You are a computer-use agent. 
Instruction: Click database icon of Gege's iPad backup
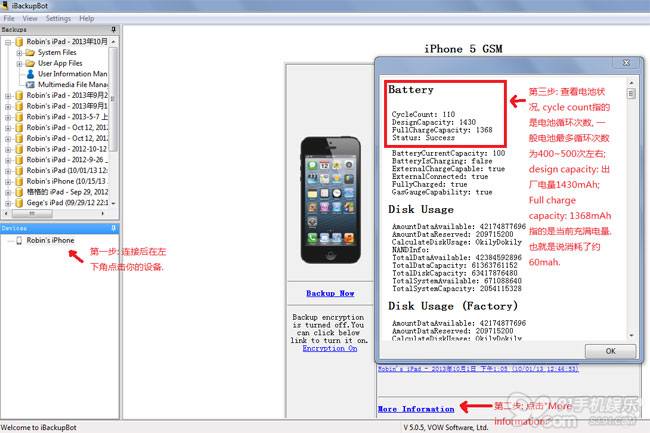19,203
